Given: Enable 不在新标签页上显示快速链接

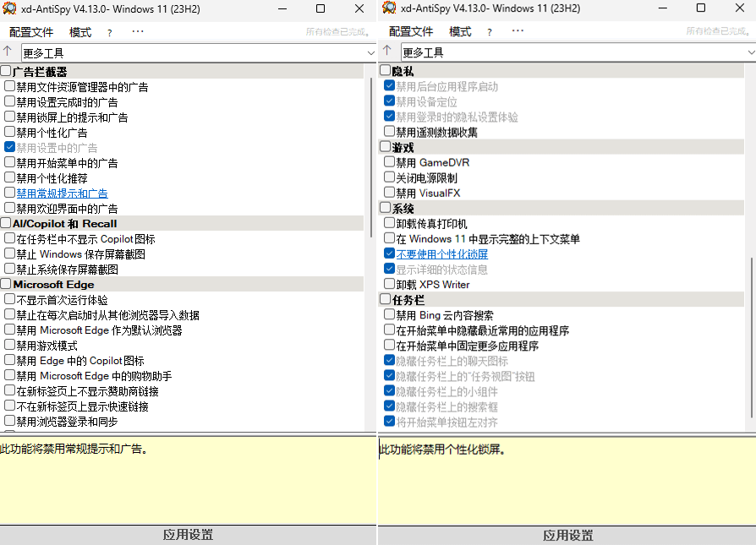Looking at the screenshot, I should (9, 406).
